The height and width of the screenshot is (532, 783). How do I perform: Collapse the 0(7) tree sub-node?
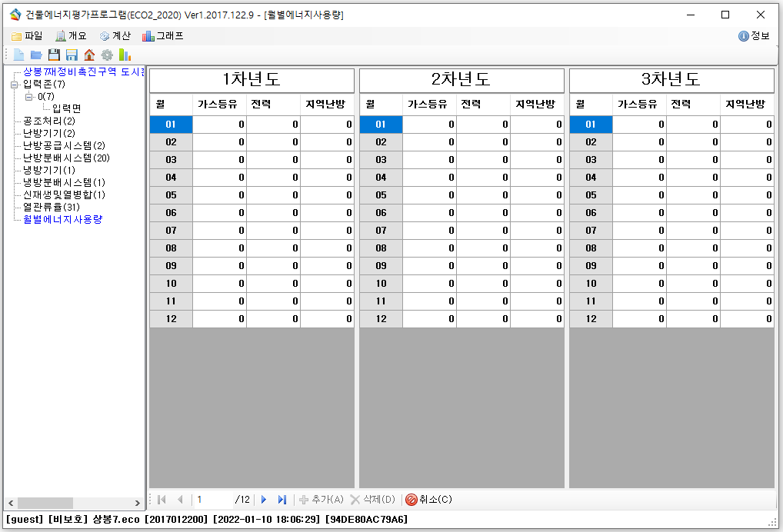29,97
